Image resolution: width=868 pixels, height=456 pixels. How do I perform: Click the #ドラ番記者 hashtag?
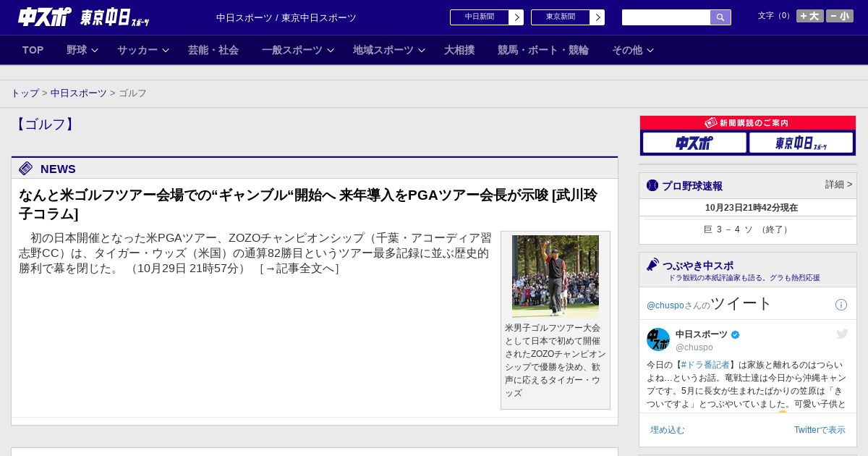click(x=705, y=365)
